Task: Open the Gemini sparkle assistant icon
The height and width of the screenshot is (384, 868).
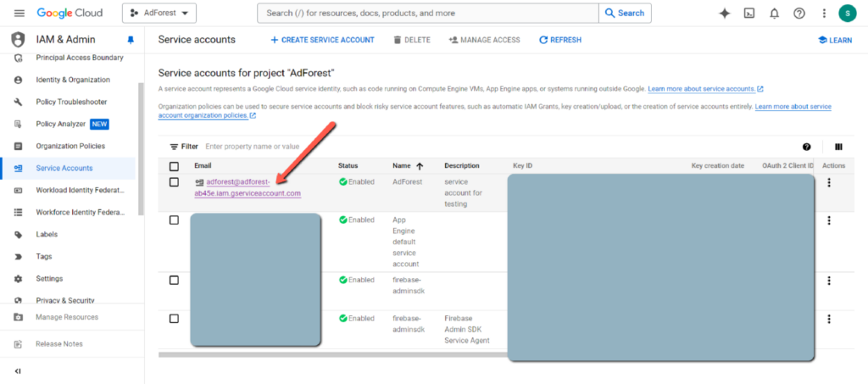Action: point(724,14)
